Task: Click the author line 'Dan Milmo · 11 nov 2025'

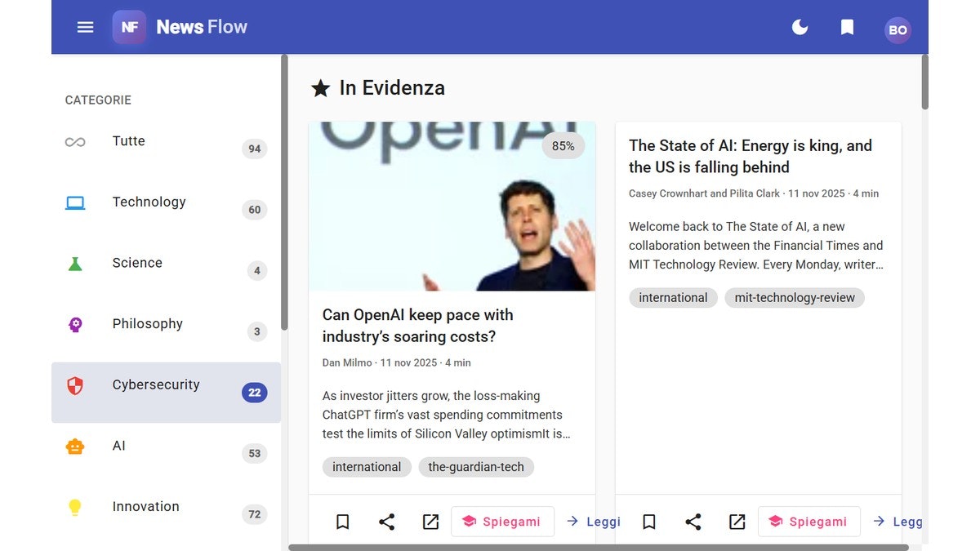Action: click(396, 362)
